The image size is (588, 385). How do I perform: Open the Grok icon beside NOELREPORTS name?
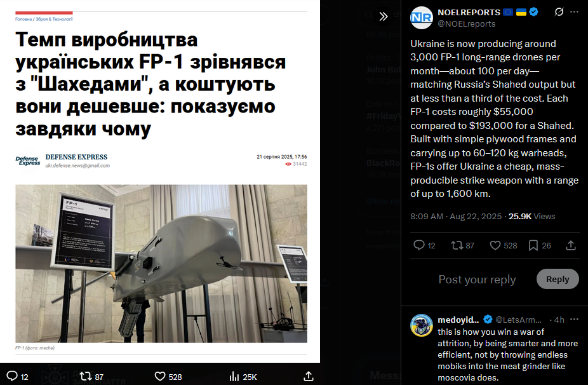tap(559, 12)
